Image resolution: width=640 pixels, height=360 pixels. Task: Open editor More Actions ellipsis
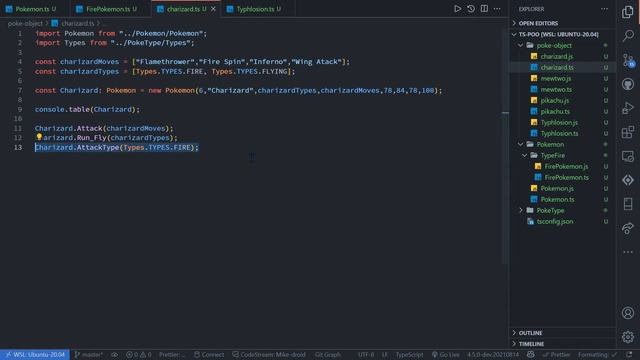[497, 9]
